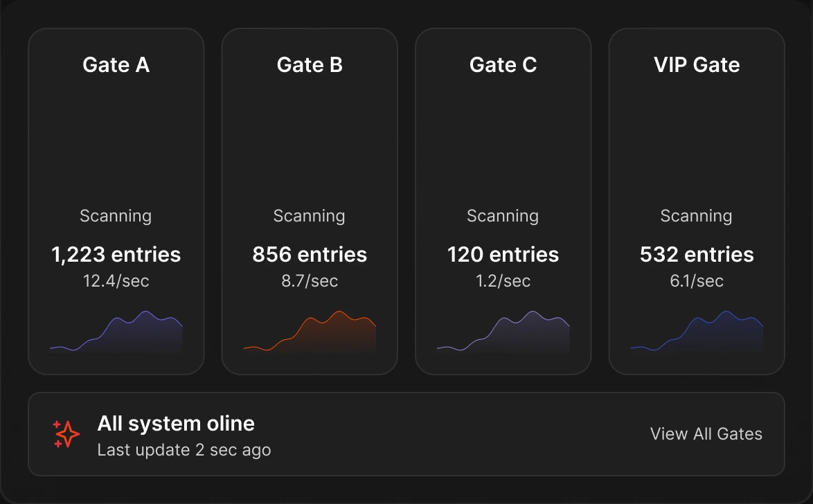The image size is (813, 504).
Task: Click the 856 entries count
Action: (x=310, y=255)
